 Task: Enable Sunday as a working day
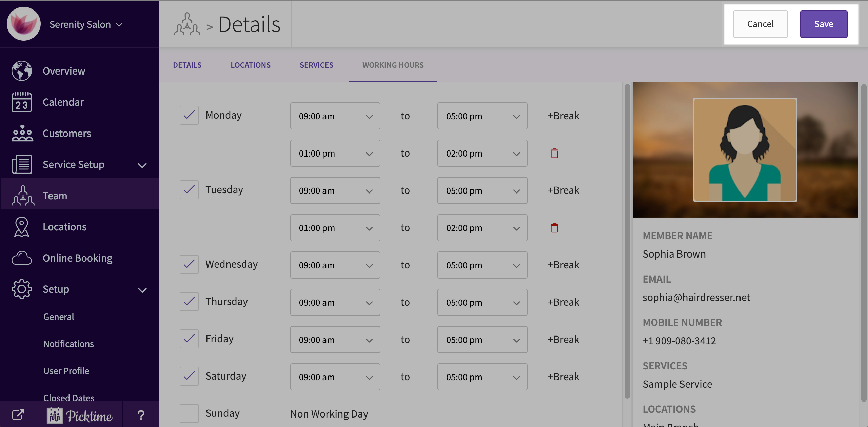tap(189, 413)
